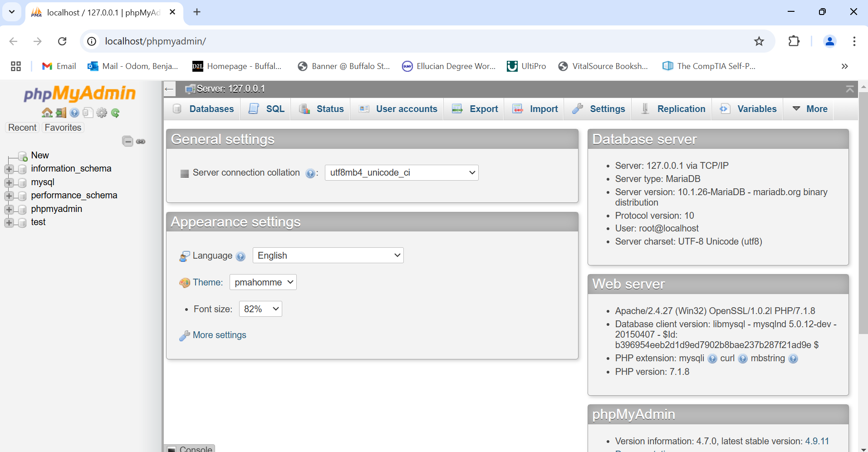The width and height of the screenshot is (868, 452).
Task: Open navigation panel settings gear icon
Action: [102, 113]
